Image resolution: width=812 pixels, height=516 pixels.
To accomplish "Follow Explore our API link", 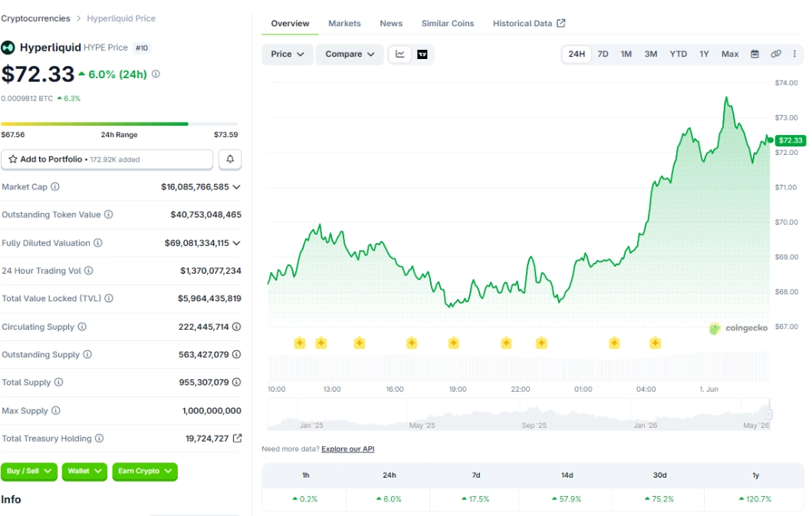I will click(x=348, y=449).
